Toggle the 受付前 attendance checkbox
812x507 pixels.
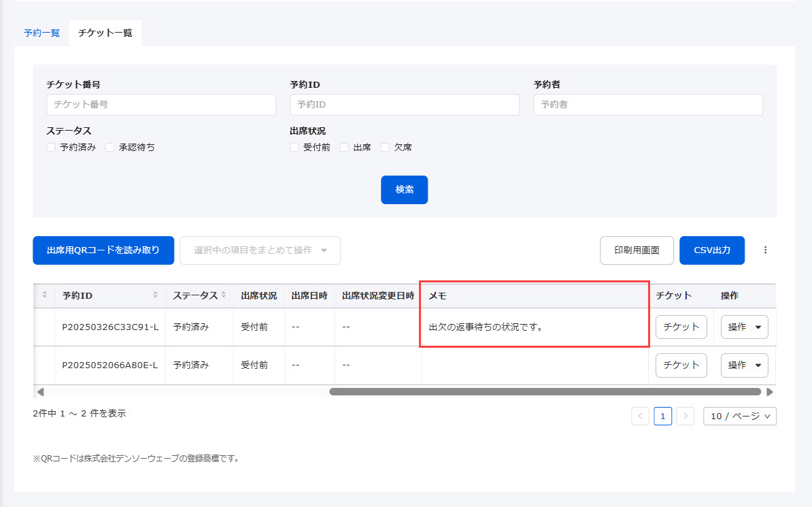point(294,147)
